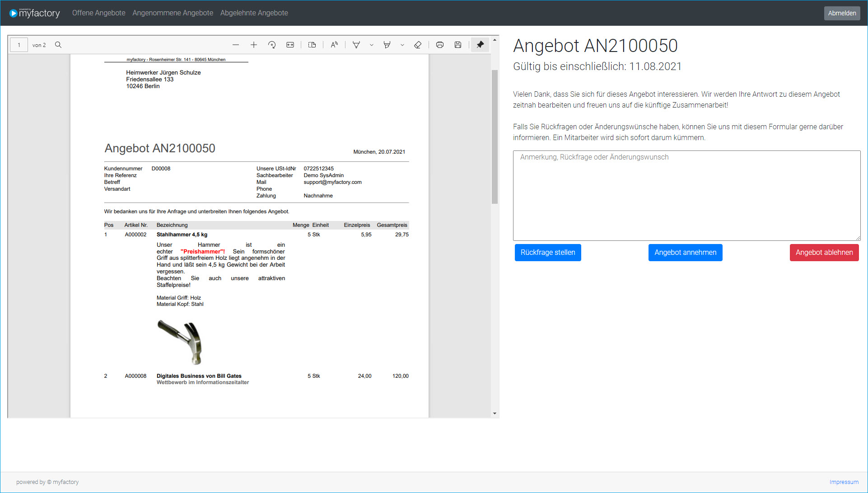Select the highlighter tool
Image resolution: width=868 pixels, height=493 pixels.
tap(387, 45)
